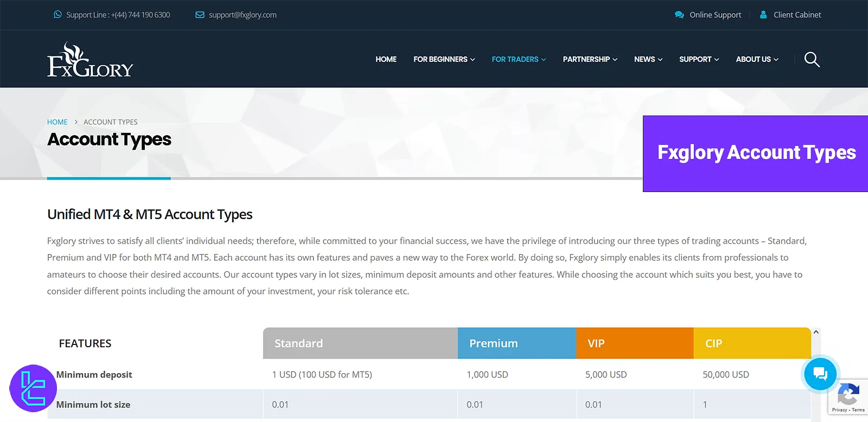Image resolution: width=868 pixels, height=422 pixels.
Task: Click the FxGlory logo
Action: pos(90,60)
